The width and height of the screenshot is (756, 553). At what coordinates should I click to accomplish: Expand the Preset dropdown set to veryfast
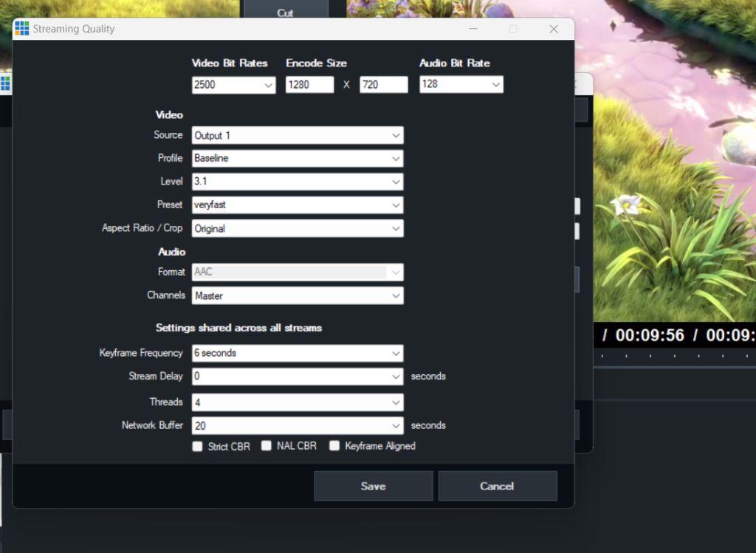tap(298, 205)
